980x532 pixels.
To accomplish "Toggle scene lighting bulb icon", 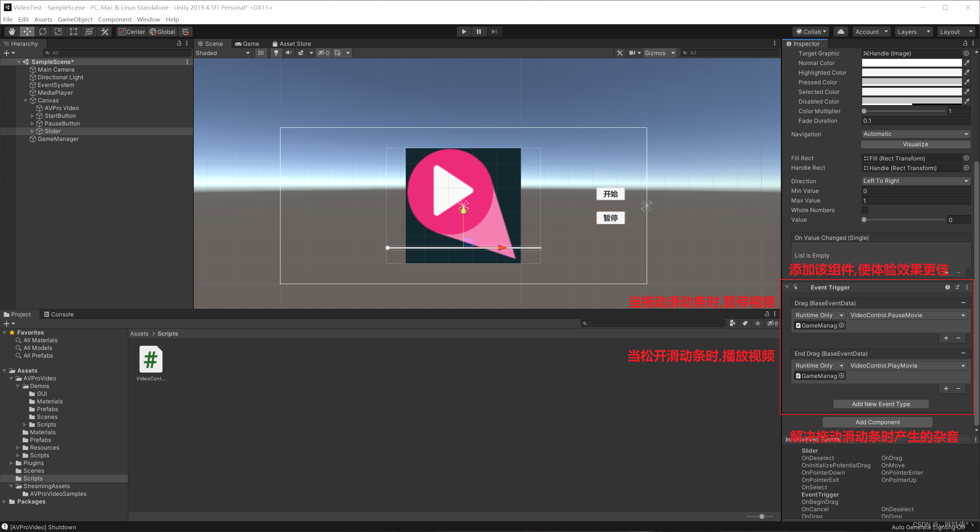I will pyautogui.click(x=276, y=53).
